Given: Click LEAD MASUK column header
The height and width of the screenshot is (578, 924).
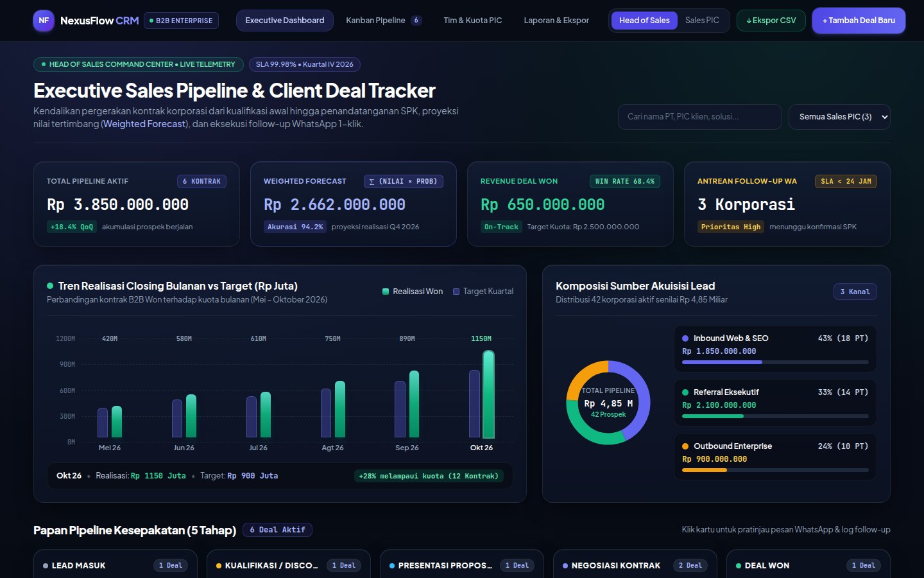Looking at the screenshot, I should click(116, 565).
